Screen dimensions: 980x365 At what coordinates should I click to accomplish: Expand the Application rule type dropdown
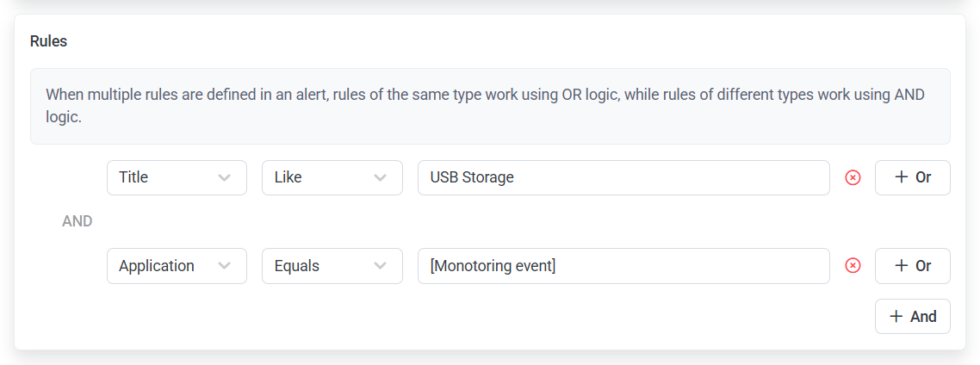(177, 266)
